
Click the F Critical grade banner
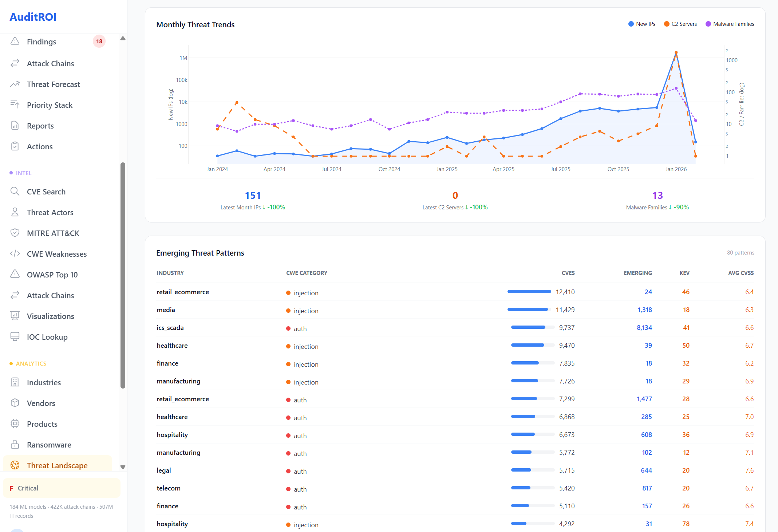tap(62, 488)
